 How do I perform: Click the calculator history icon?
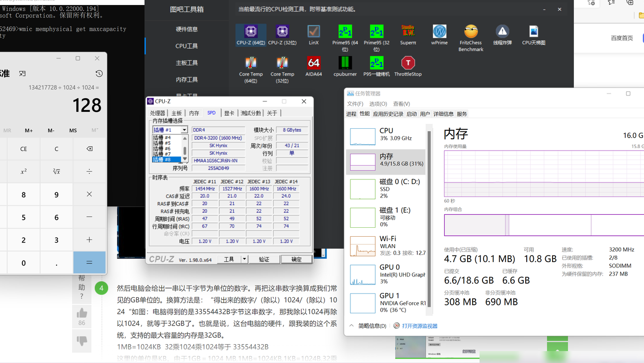pos(99,74)
